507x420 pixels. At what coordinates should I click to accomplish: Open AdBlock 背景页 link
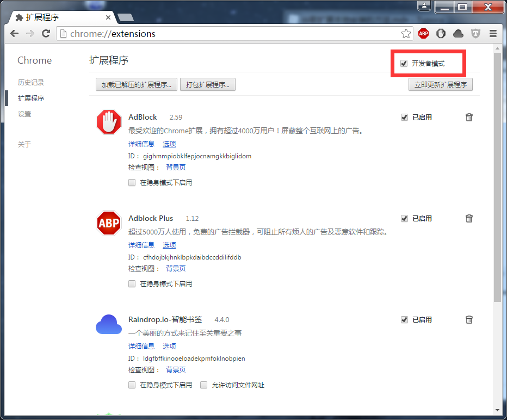coord(176,167)
